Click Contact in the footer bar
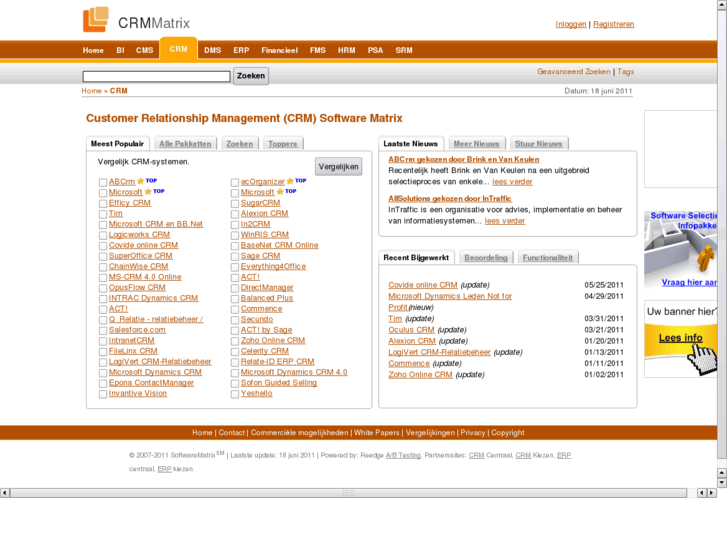This screenshot has height=545, width=727. point(231,433)
